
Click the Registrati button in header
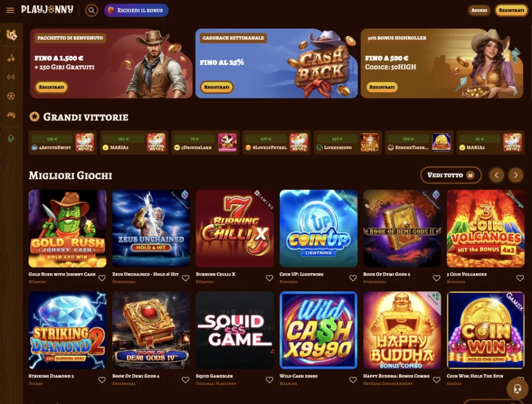511,10
